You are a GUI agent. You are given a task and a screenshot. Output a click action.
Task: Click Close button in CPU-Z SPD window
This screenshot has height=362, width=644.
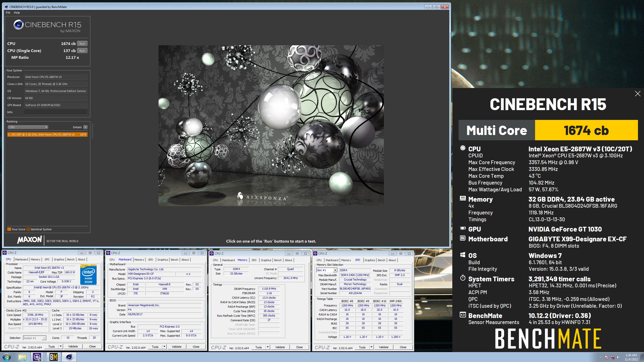pyautogui.click(x=403, y=347)
